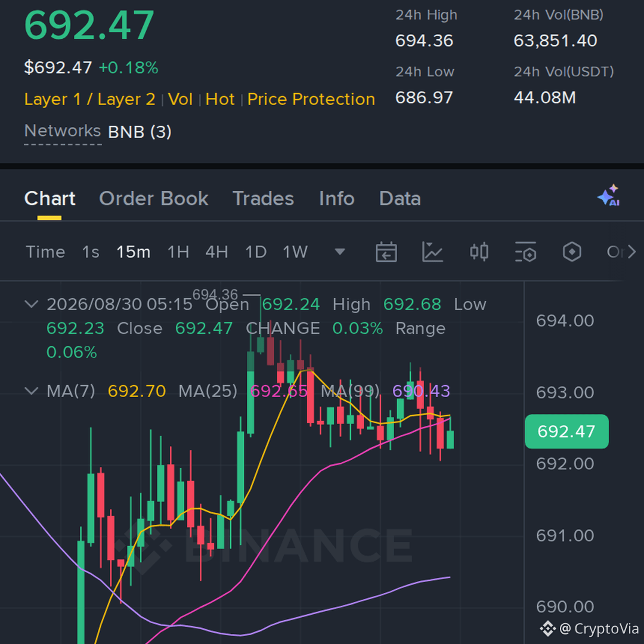Open chart display settings icon
The image size is (644, 644).
coord(525,252)
